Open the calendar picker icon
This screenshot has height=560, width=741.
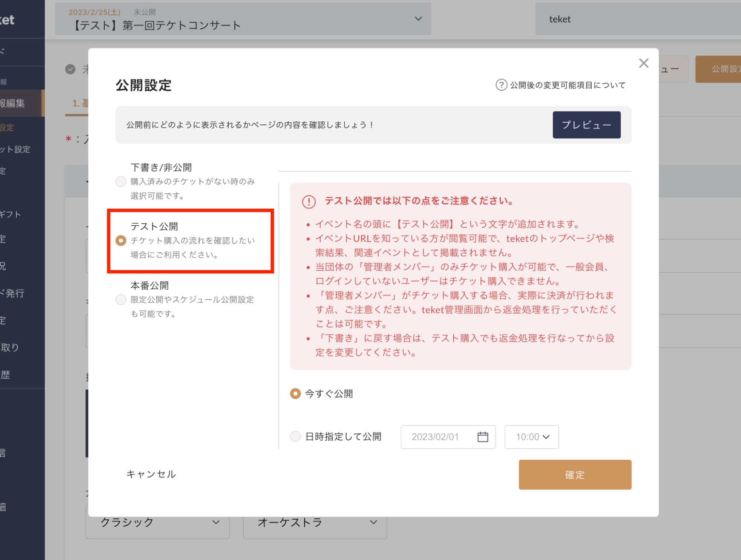(483, 437)
